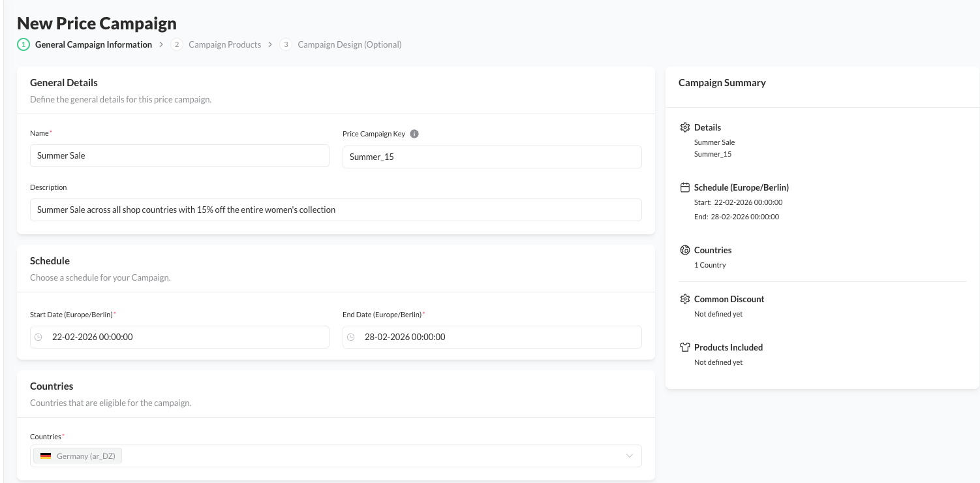Click the Countries globe icon in summary
Screen dimensions: 980x483
(x=684, y=250)
